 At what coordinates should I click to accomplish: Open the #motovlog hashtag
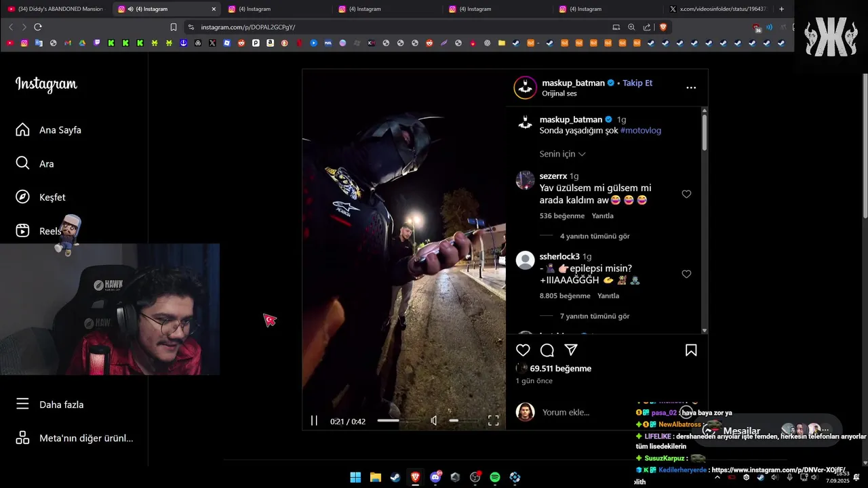tap(640, 130)
